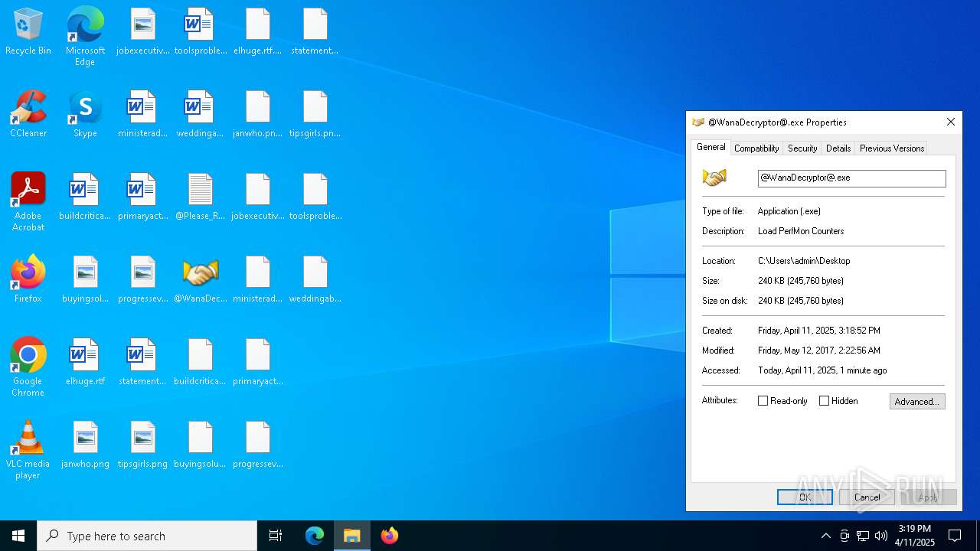This screenshot has width=980, height=551.
Task: Select the tipsgirls.png image file icon
Action: 143,445
